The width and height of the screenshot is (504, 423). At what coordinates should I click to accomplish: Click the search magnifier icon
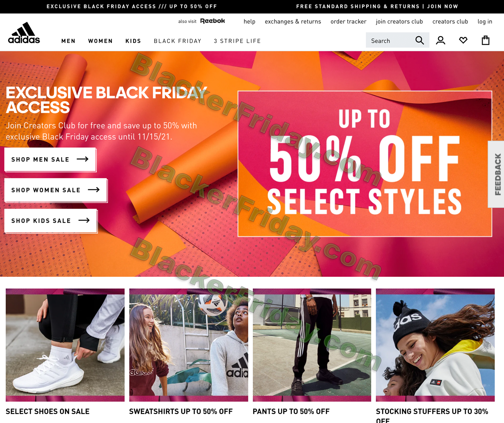pyautogui.click(x=420, y=40)
